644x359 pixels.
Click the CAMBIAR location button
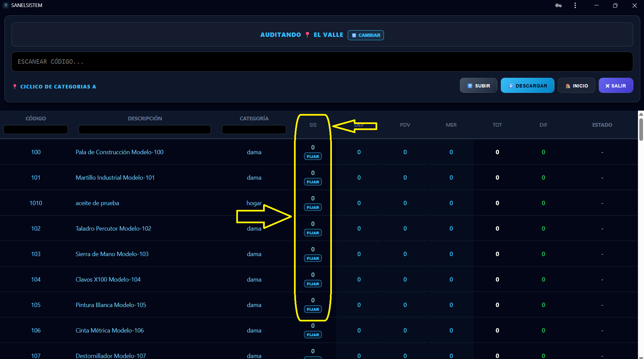(x=366, y=35)
